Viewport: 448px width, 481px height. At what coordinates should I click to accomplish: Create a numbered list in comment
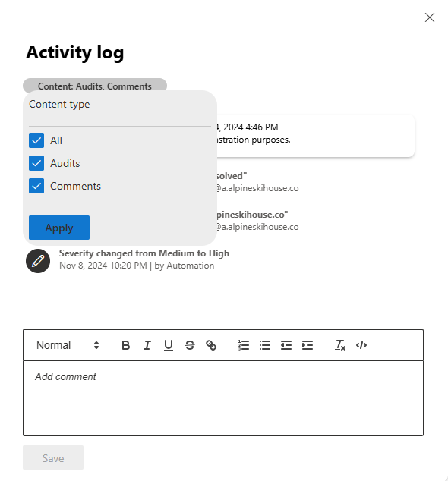click(x=244, y=345)
